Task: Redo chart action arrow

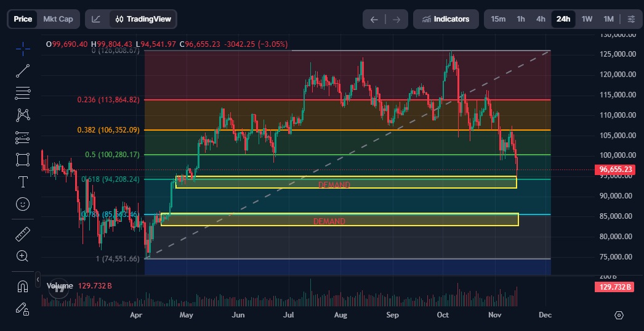Action: click(396, 19)
